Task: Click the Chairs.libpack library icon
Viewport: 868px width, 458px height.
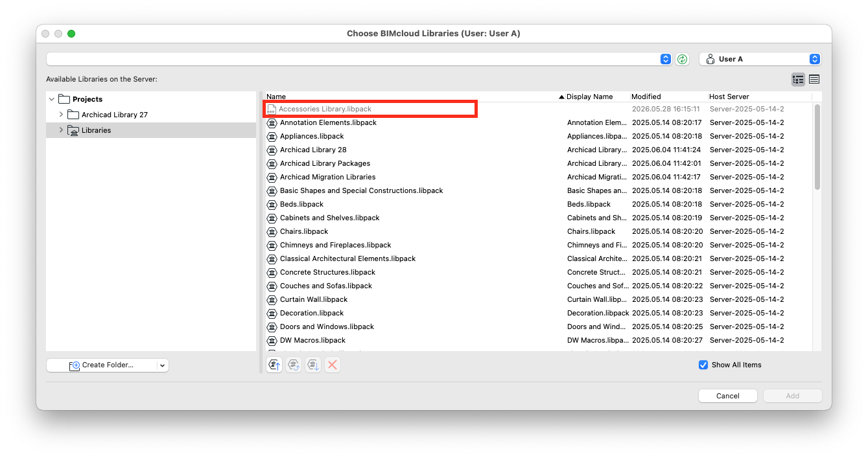Action: pos(272,232)
